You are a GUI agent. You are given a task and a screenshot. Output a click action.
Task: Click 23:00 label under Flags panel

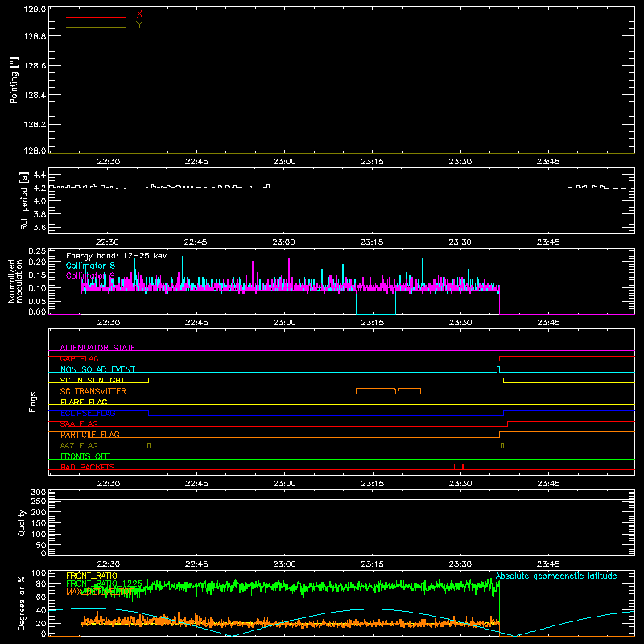point(284,484)
